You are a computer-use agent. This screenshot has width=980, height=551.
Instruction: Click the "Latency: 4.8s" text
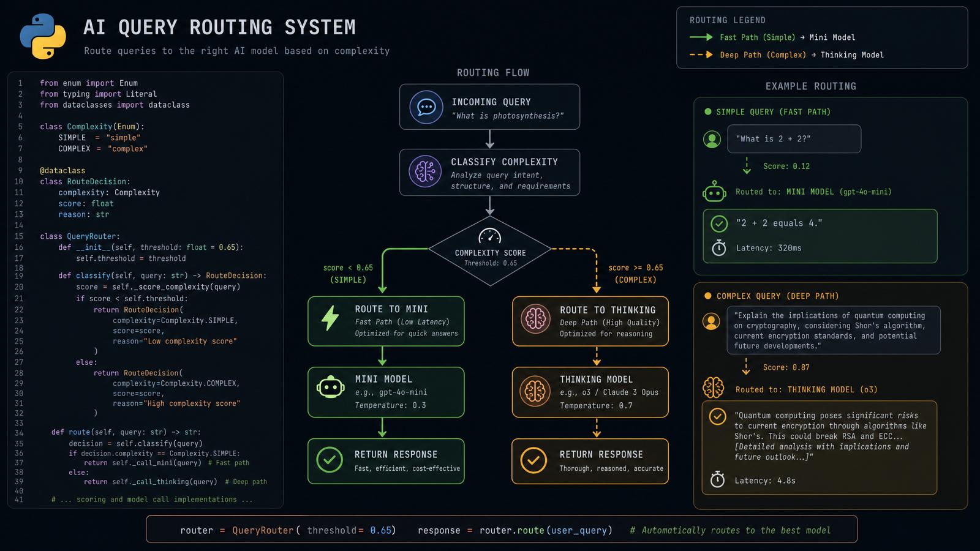(765, 481)
